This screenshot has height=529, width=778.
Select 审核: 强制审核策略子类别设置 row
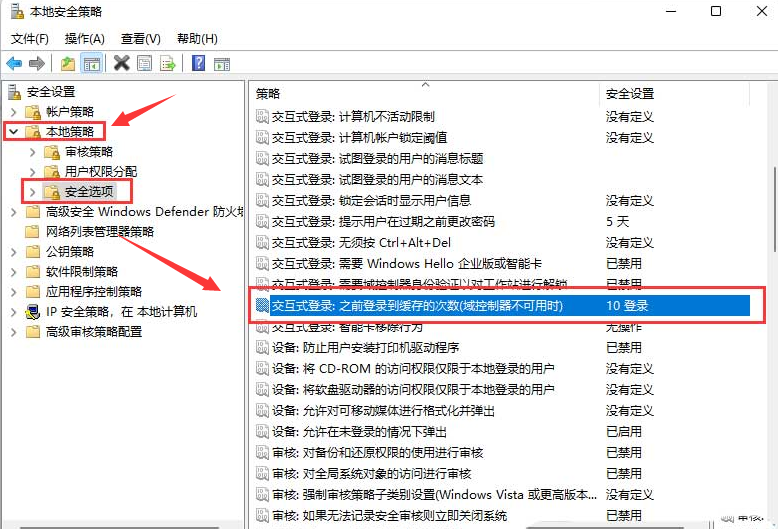click(502, 494)
